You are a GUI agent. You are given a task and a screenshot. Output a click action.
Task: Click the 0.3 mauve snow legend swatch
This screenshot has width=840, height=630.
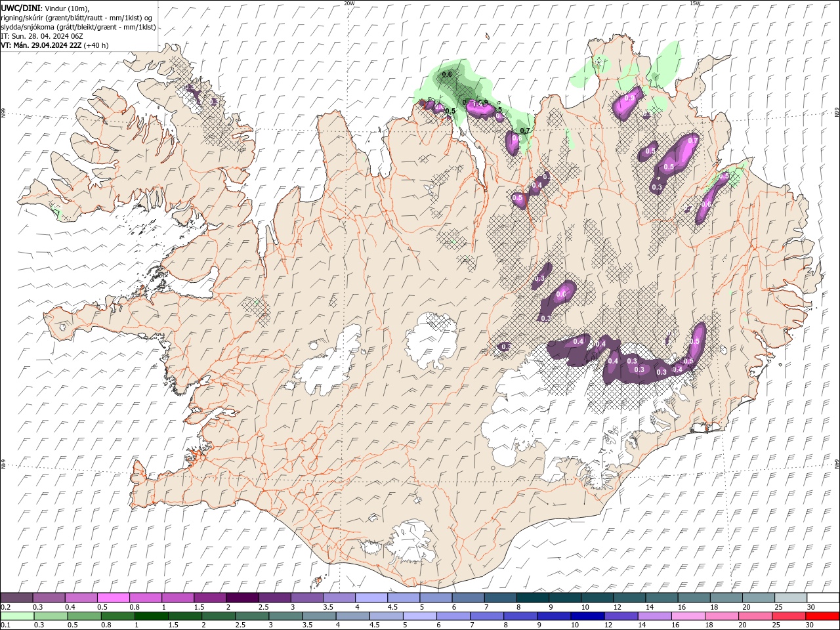(x=49, y=598)
